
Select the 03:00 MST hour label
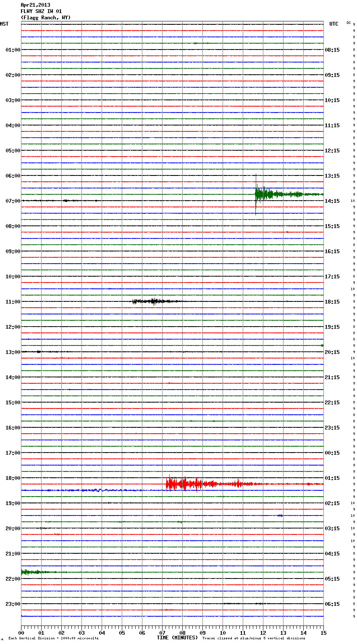pyautogui.click(x=13, y=100)
